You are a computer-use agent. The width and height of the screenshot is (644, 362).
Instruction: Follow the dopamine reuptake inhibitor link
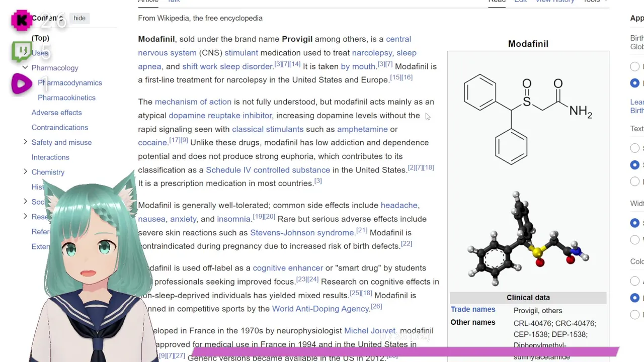220,116
